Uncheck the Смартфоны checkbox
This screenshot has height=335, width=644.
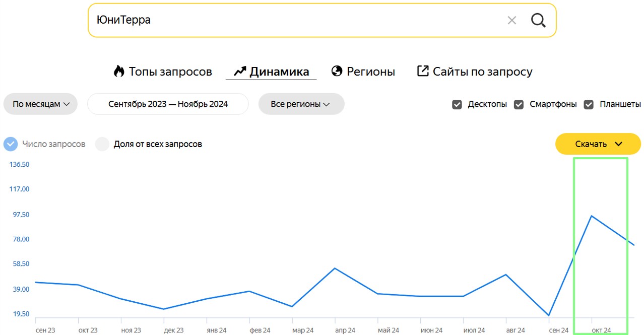[519, 105]
